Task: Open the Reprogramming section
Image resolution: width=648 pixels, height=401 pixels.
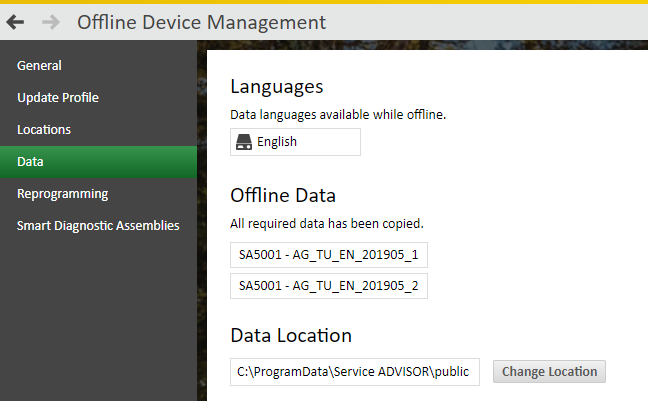Action: 98,194
